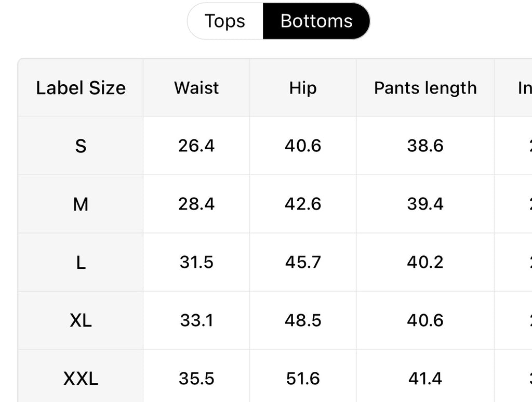Click the Label Size column header
Image resolution: width=532 pixels, height=402 pixels.
[81, 88]
